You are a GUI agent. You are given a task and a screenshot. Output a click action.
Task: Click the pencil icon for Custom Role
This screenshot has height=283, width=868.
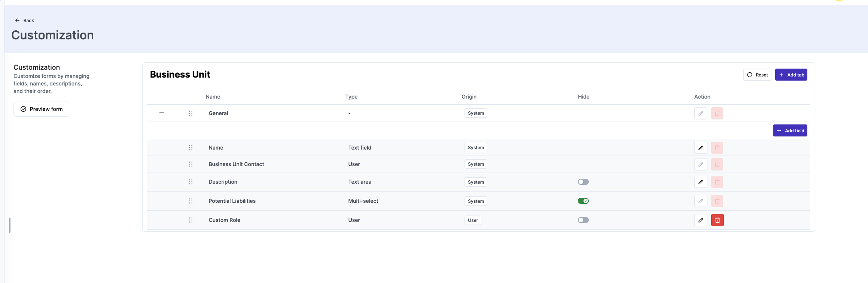pos(700,220)
